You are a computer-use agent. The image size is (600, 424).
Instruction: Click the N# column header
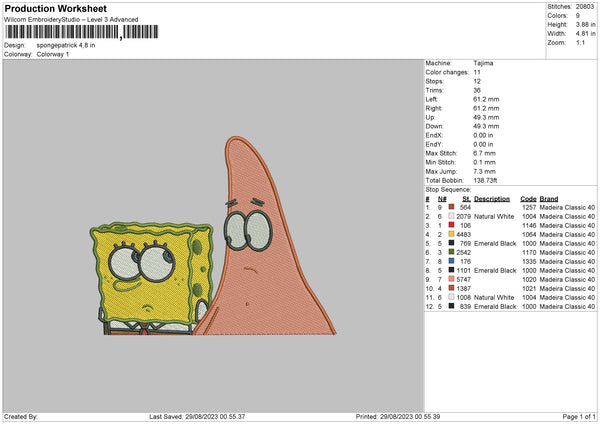point(442,199)
